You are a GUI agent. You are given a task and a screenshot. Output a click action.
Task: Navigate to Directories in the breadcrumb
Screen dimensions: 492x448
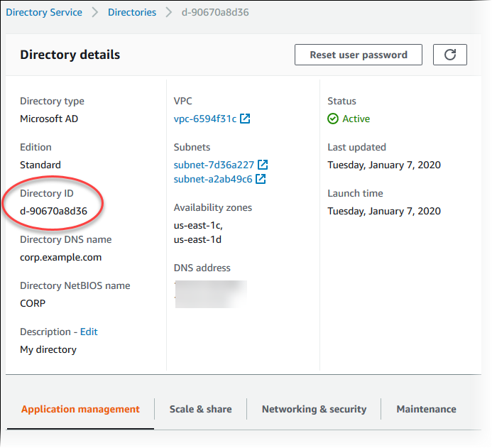[x=132, y=12]
